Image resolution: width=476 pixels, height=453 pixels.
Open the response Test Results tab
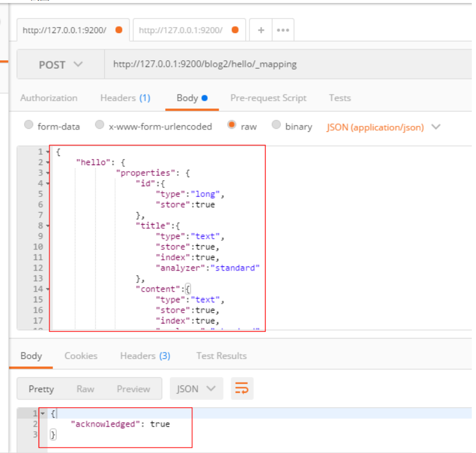(x=221, y=356)
